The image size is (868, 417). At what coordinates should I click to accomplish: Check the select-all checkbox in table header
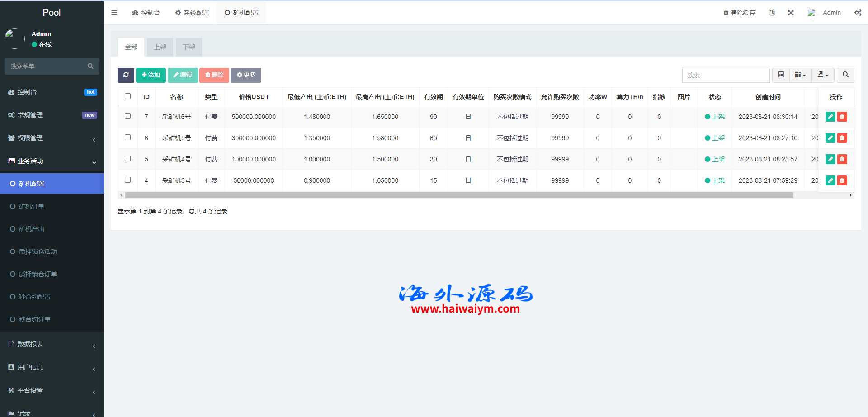click(x=128, y=96)
